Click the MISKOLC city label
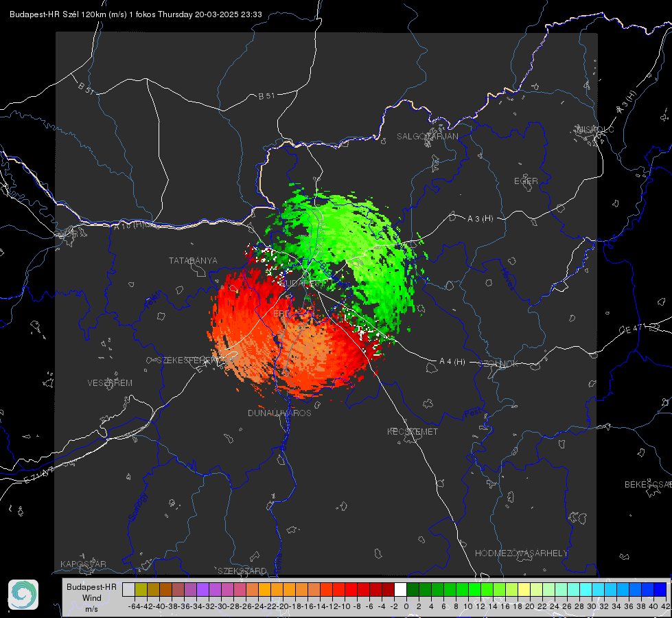Image resolution: width=672 pixels, height=618 pixels. 595,129
